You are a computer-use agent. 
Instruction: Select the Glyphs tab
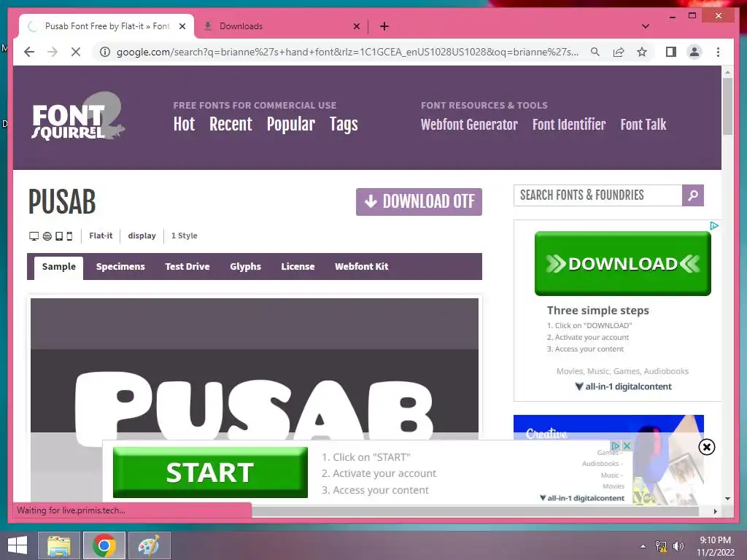tap(245, 267)
